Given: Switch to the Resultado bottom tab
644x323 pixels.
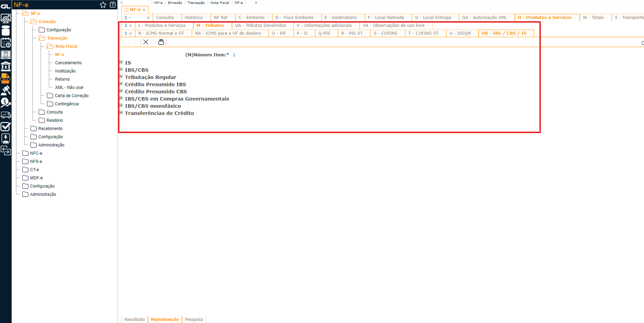Looking at the screenshot, I should [135, 319].
